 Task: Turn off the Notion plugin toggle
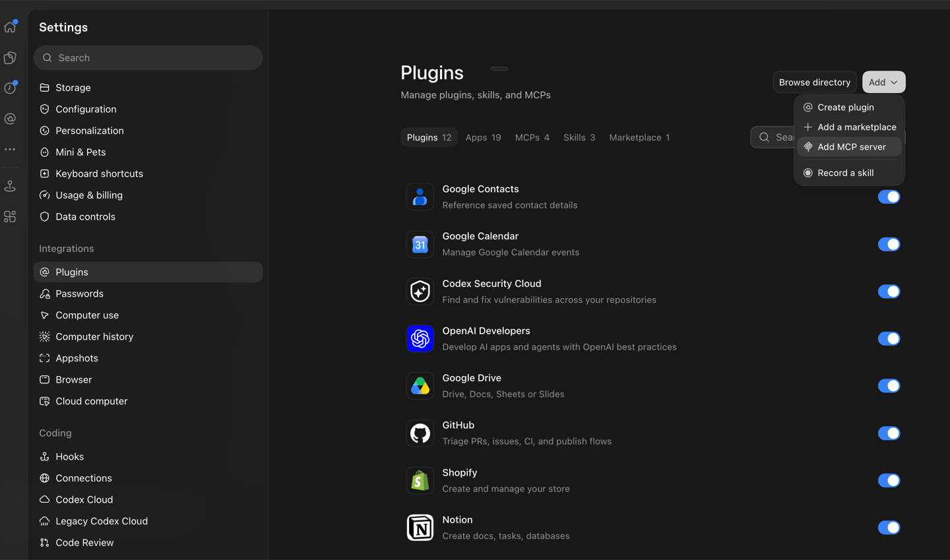(x=889, y=528)
